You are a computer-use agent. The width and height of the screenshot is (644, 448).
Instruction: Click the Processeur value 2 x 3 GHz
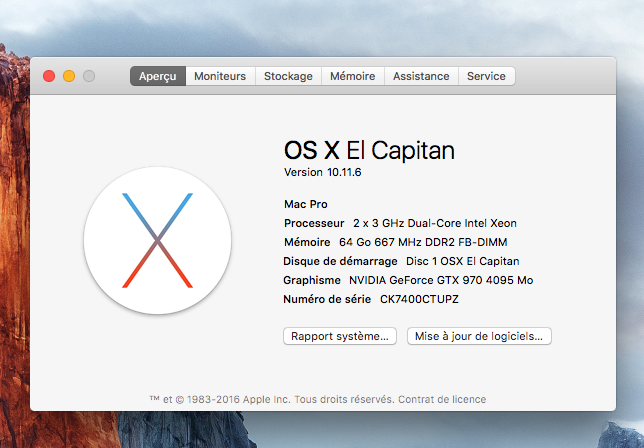click(x=435, y=223)
